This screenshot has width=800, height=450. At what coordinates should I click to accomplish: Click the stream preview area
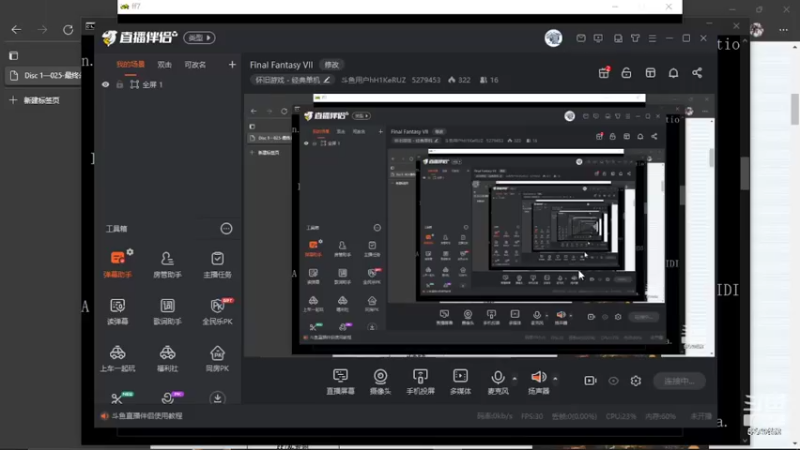(479, 225)
